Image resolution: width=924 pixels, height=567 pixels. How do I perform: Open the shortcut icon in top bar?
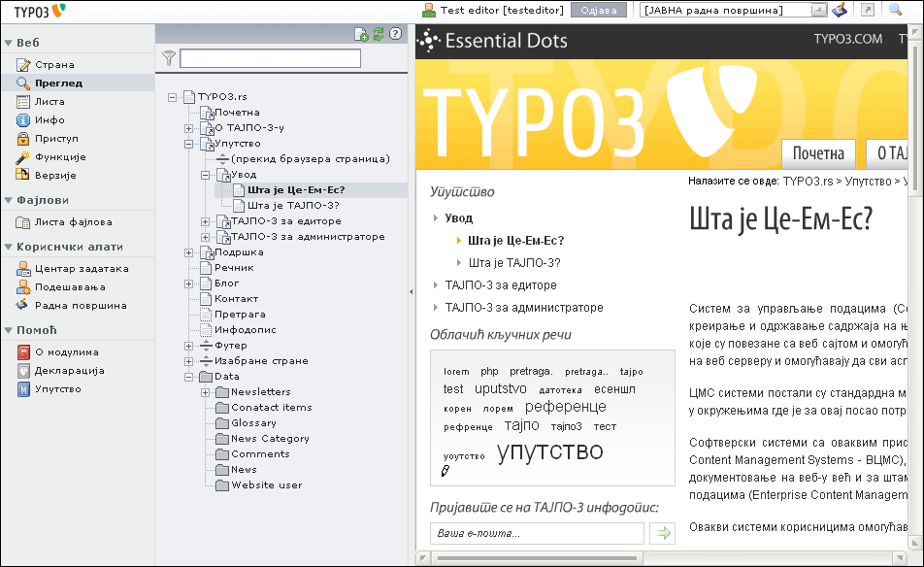(867, 10)
